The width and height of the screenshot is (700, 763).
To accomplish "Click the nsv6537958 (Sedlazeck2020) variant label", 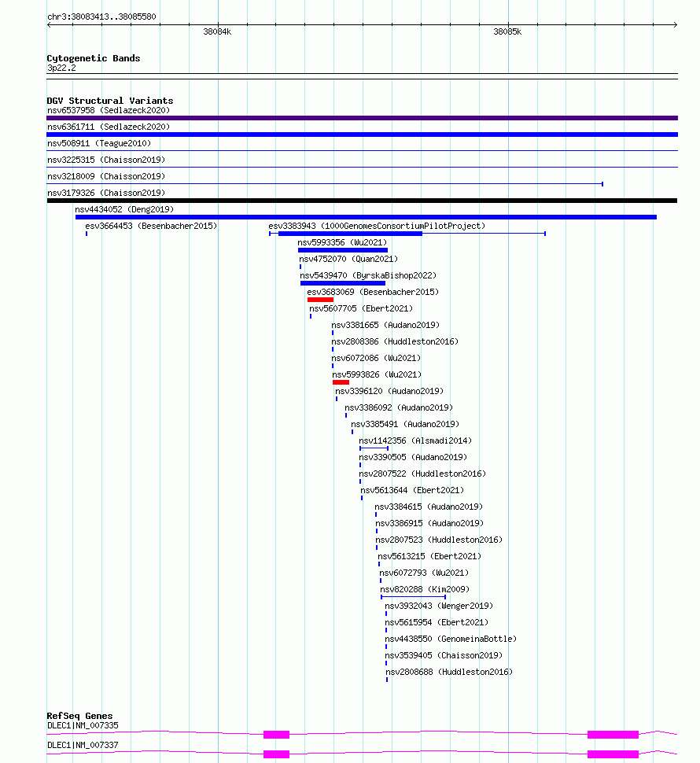I will tap(109, 110).
